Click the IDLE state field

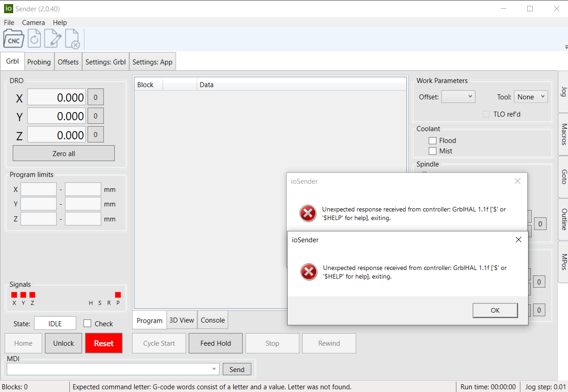click(x=55, y=323)
